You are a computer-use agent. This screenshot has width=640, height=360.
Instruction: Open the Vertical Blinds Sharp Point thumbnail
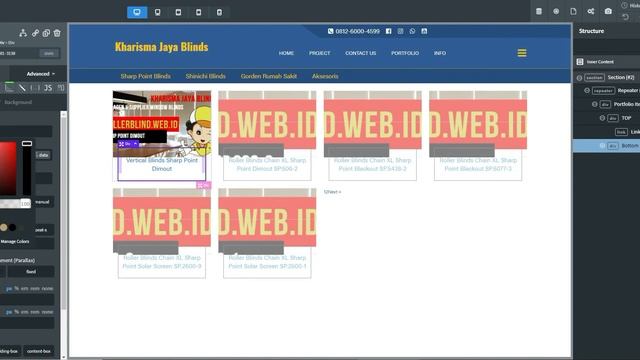pos(162,124)
